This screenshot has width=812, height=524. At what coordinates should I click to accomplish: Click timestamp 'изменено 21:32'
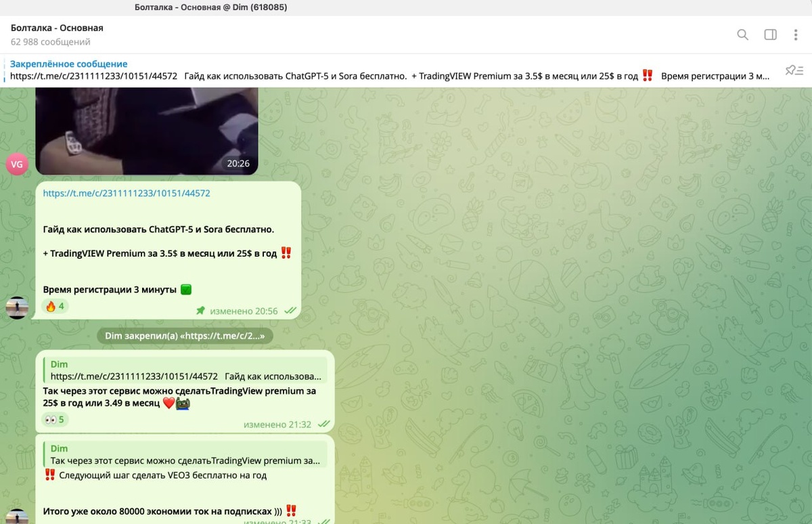coord(277,424)
